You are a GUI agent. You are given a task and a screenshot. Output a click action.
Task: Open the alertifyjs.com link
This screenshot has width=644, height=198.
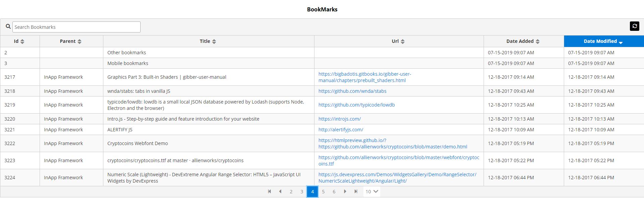pyautogui.click(x=341, y=130)
